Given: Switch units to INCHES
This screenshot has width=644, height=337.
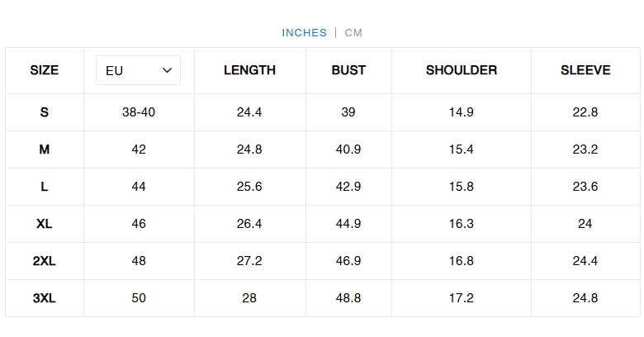Looking at the screenshot, I should [304, 33].
